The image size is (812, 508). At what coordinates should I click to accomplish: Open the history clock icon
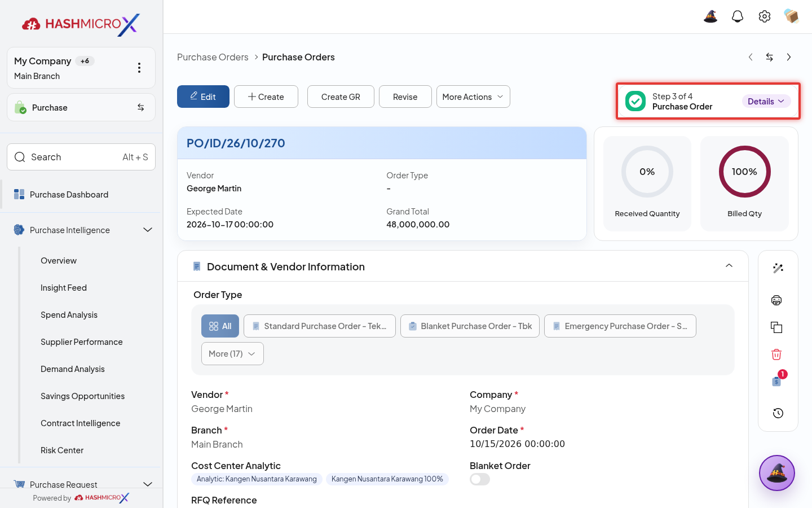pyautogui.click(x=778, y=413)
